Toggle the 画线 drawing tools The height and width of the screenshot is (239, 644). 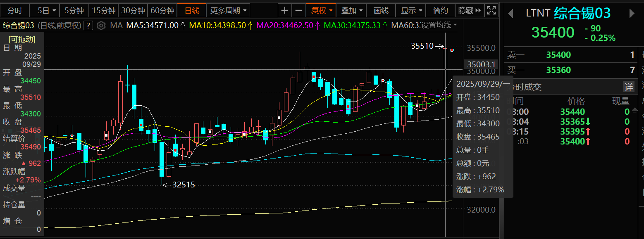point(381,10)
